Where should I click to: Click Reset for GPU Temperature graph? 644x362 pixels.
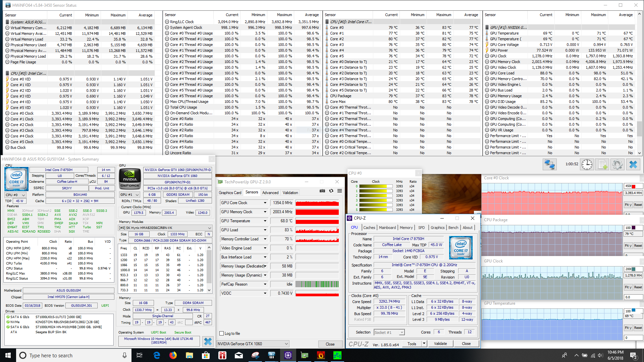coord(638,328)
